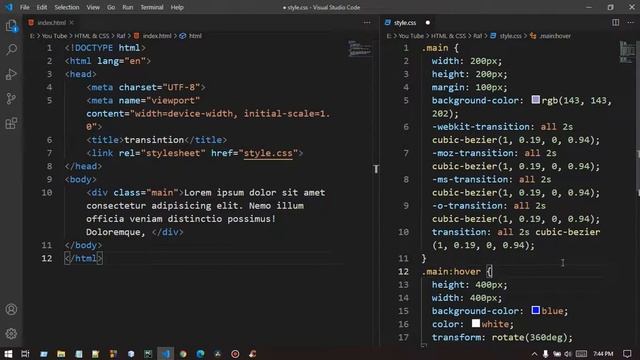Screen dimensions: 640x360
Task: Click 'HTML & CSS' in right breadcrumb
Action: click(x=448, y=36)
